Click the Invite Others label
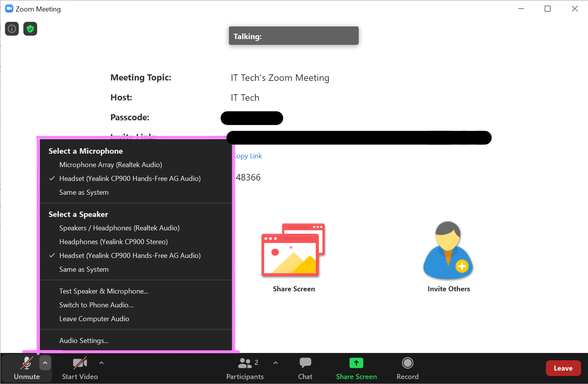 (x=449, y=289)
